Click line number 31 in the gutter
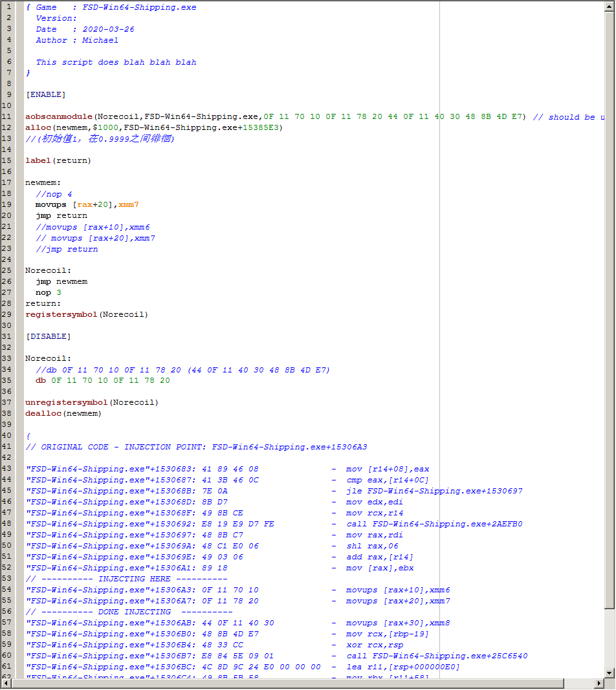The image size is (616, 690). coord(7,336)
